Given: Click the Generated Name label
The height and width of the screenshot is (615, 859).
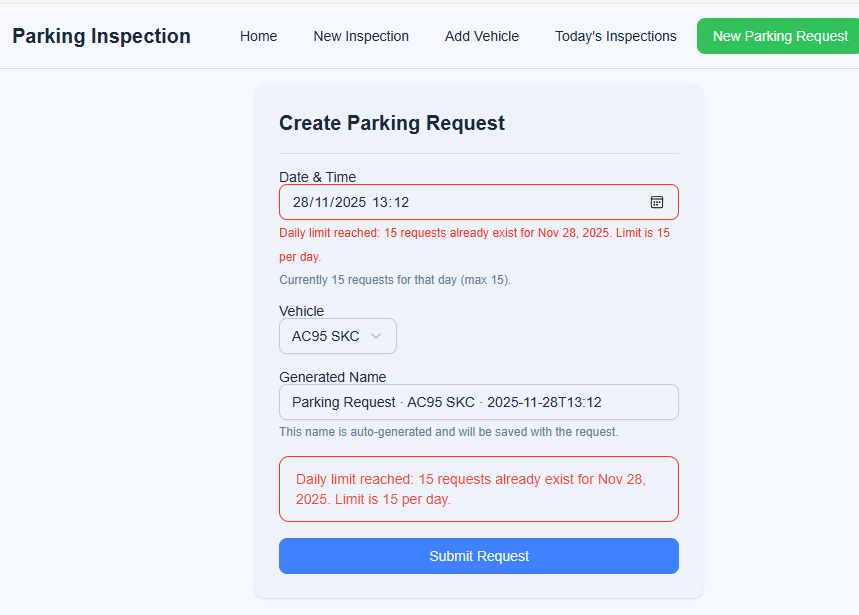Looking at the screenshot, I should pyautogui.click(x=332, y=377).
